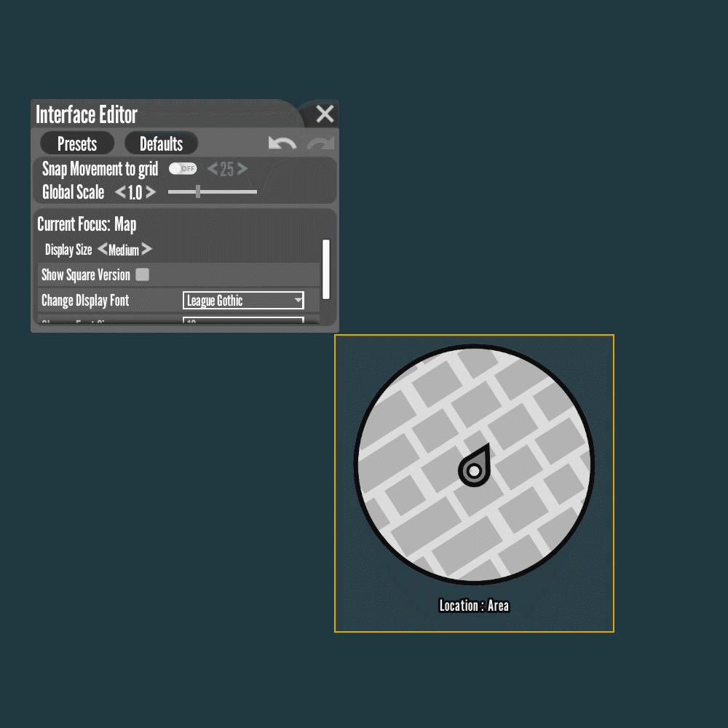Click the Location : Area label

474,606
